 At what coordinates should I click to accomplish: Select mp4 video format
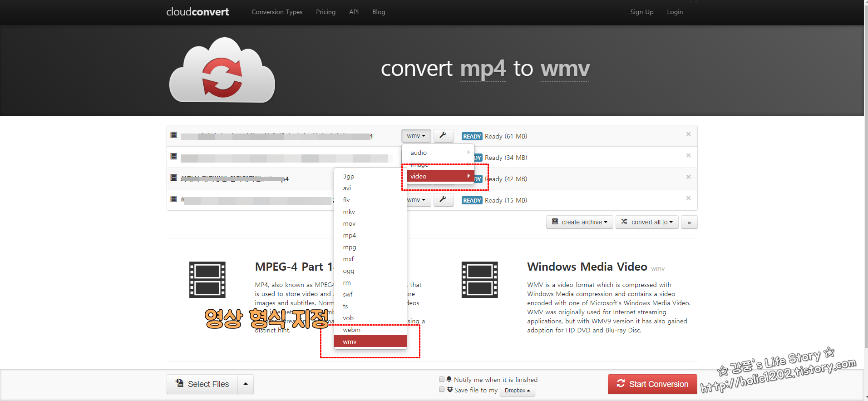click(x=370, y=235)
